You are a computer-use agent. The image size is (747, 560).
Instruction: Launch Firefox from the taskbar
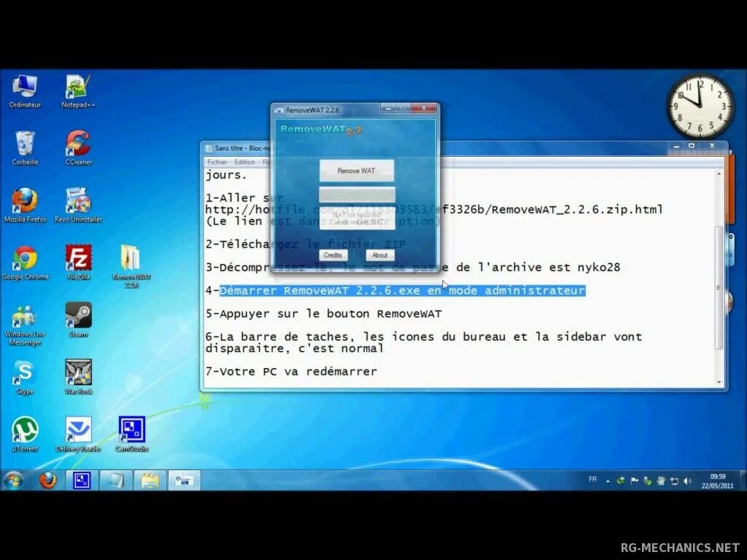tap(48, 480)
